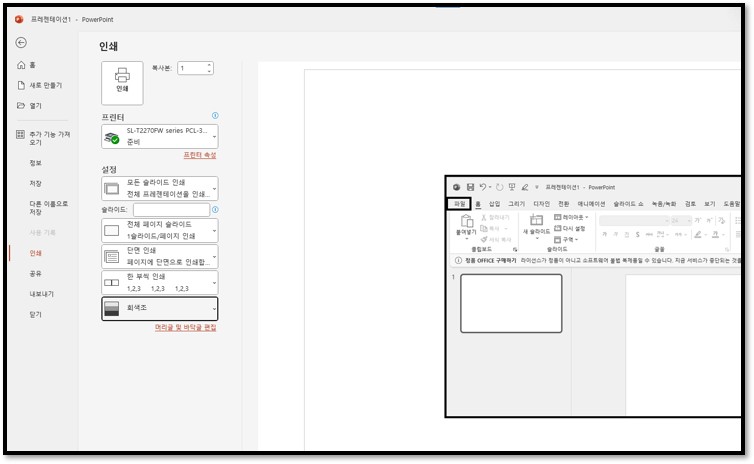
Task: Click the info icon beside 프린터 heading
Action: coord(215,115)
